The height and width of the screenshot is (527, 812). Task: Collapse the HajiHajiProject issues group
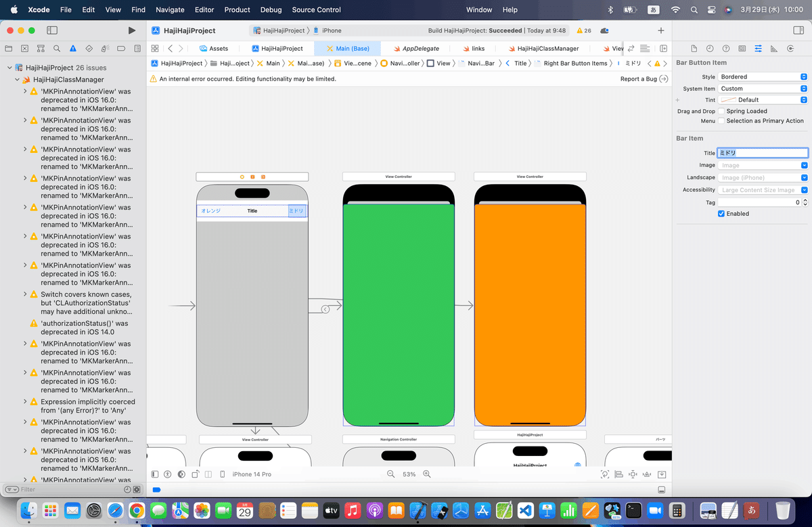click(x=9, y=68)
